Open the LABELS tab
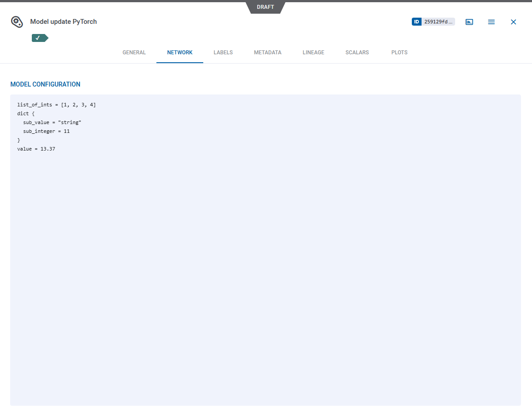The image size is (532, 419). [223, 52]
